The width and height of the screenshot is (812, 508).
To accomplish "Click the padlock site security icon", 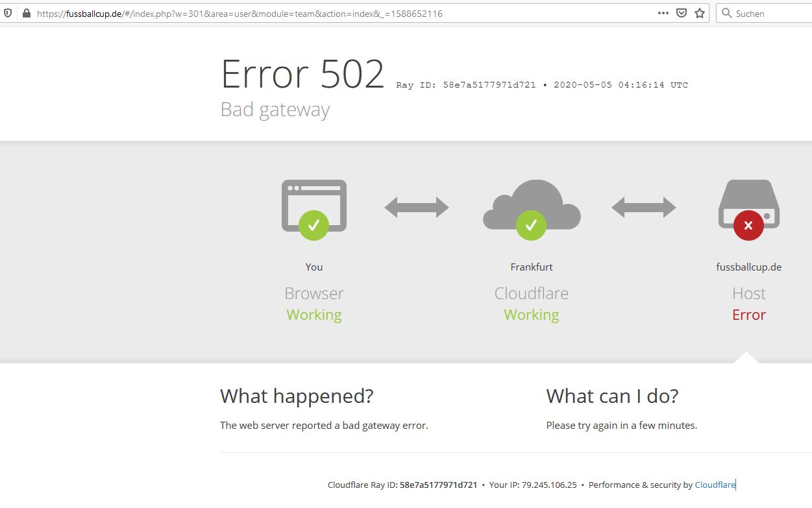I will coord(26,13).
